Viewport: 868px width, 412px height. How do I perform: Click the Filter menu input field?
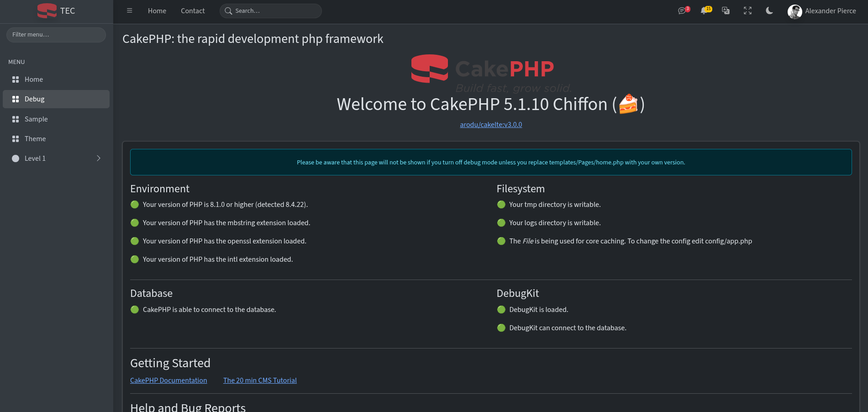tap(56, 35)
